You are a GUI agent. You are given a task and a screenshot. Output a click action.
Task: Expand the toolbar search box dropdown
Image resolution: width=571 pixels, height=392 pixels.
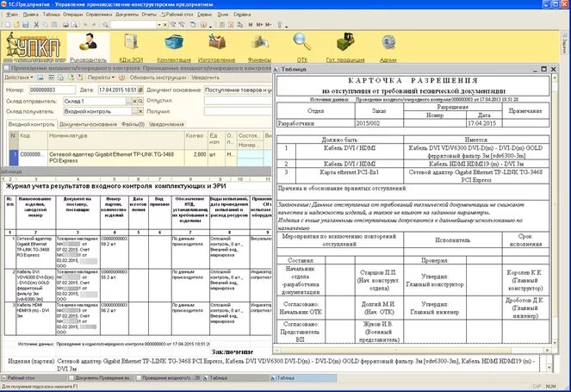[159, 25]
